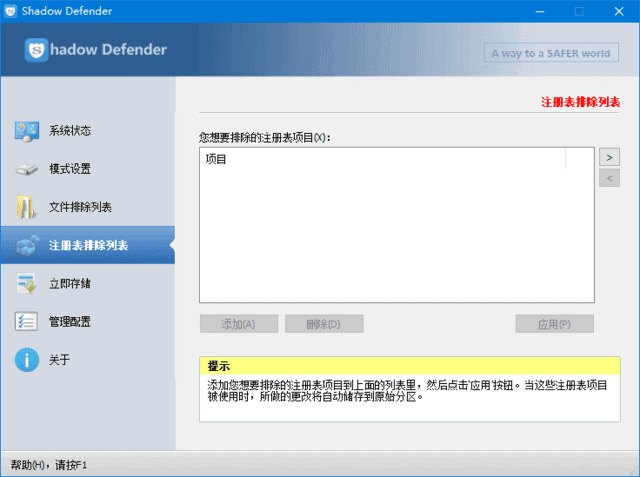640x477 pixels.
Task: Open the 系统状态 page
Action: pos(70,131)
